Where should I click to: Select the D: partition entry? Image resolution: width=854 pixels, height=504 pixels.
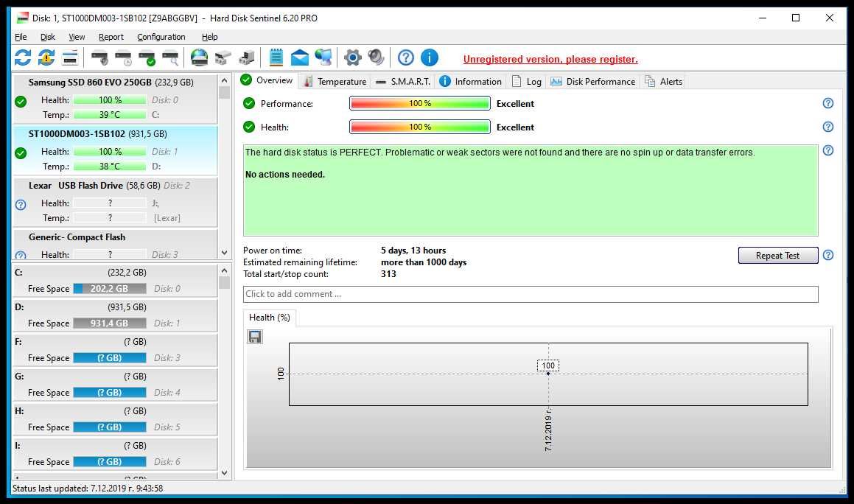coord(115,315)
